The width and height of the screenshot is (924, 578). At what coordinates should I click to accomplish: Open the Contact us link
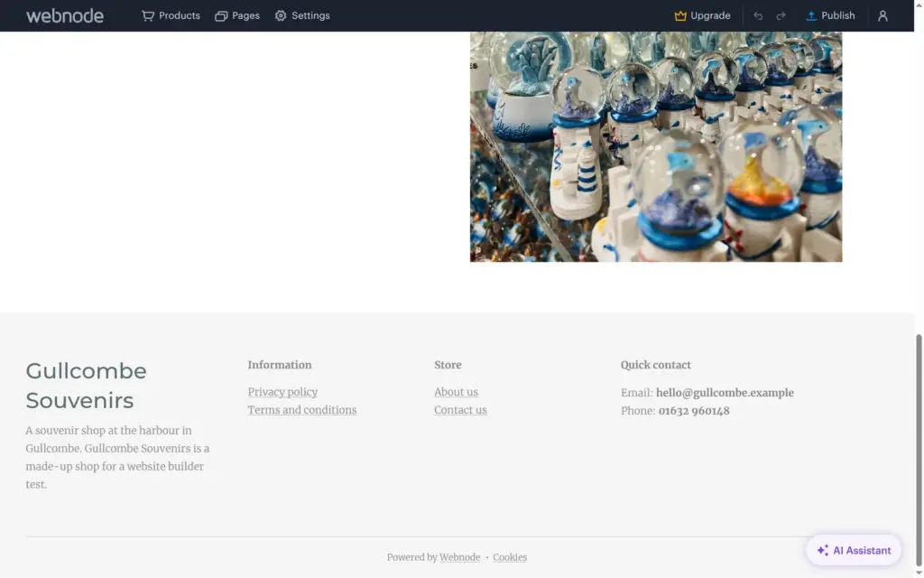click(x=460, y=410)
